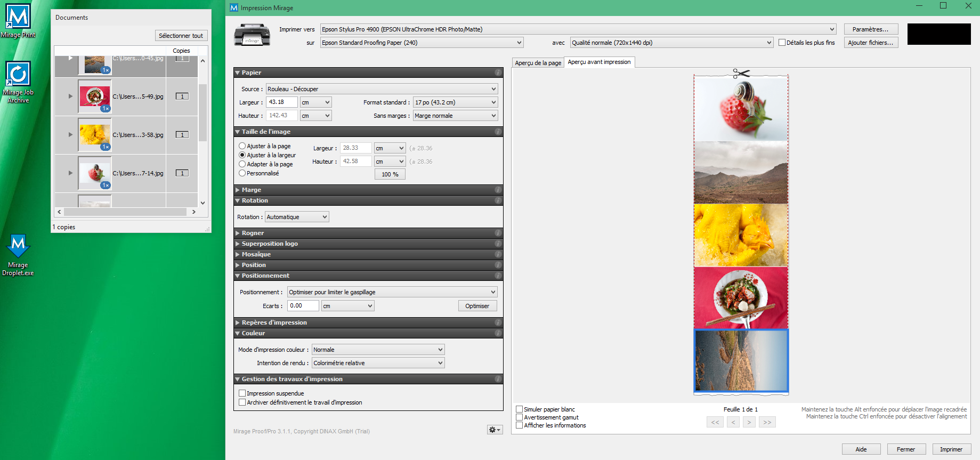Click Documents list horizontal scrollbar

pyautogui.click(x=126, y=212)
